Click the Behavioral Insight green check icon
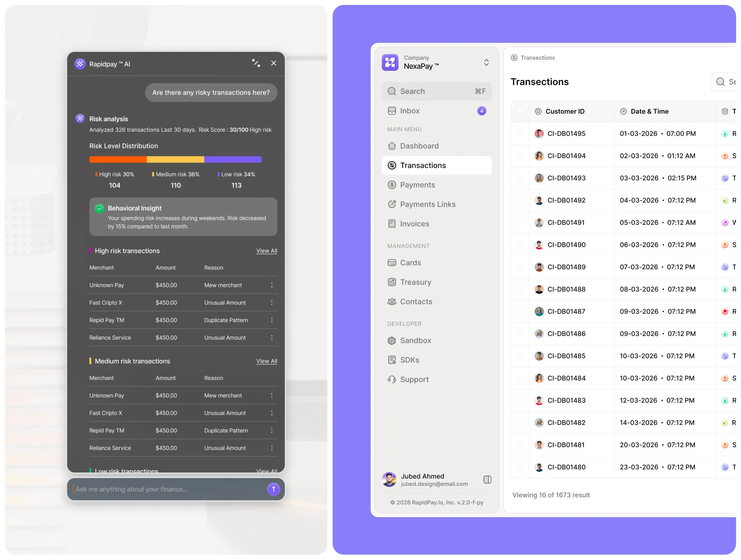The height and width of the screenshot is (560, 741). [x=99, y=208]
